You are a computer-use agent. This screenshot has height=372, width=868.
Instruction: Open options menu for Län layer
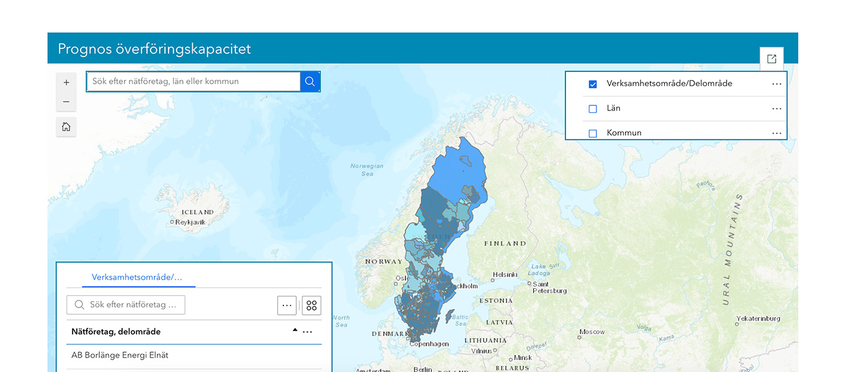(776, 108)
